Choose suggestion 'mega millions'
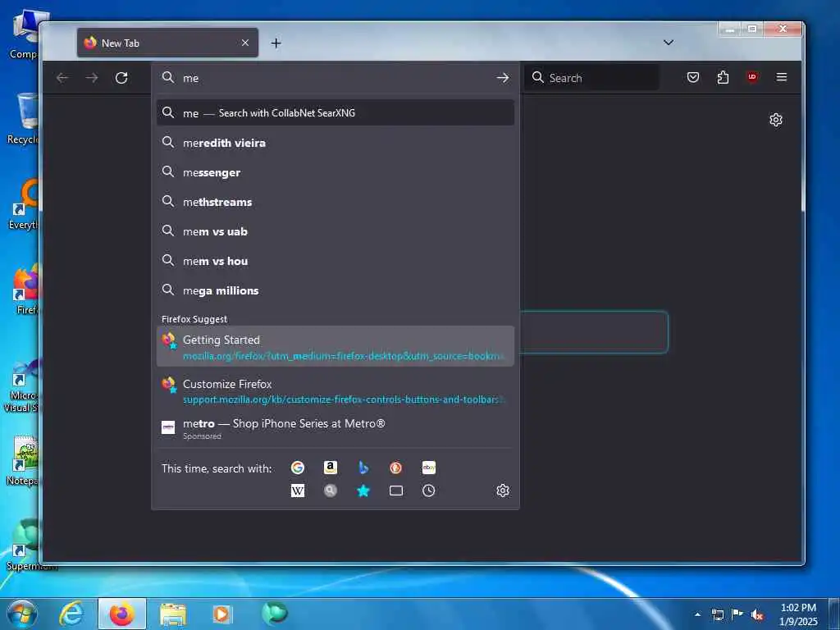Image resolution: width=840 pixels, height=630 pixels. [336, 290]
